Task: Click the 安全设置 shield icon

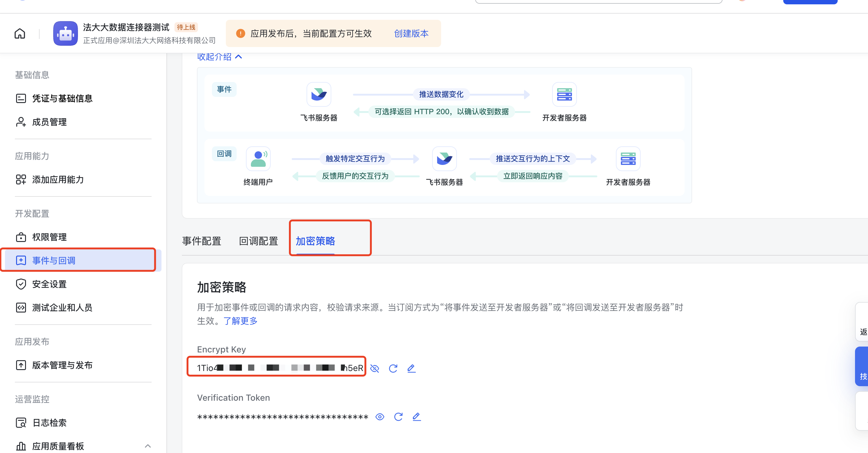Action: tap(21, 284)
